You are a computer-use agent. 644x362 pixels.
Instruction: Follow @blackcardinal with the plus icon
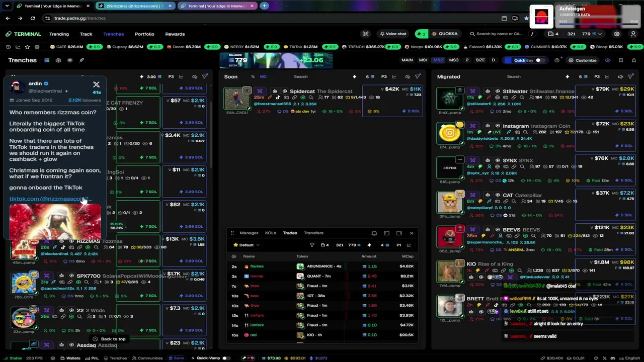coord(66,91)
